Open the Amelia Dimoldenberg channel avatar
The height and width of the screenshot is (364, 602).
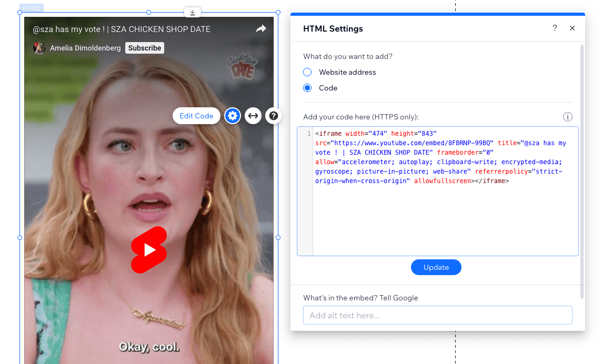39,48
